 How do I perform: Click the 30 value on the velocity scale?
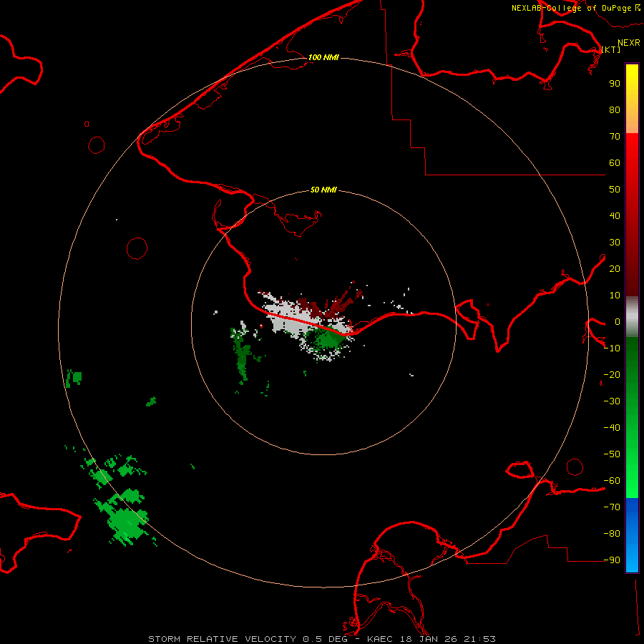[615, 243]
